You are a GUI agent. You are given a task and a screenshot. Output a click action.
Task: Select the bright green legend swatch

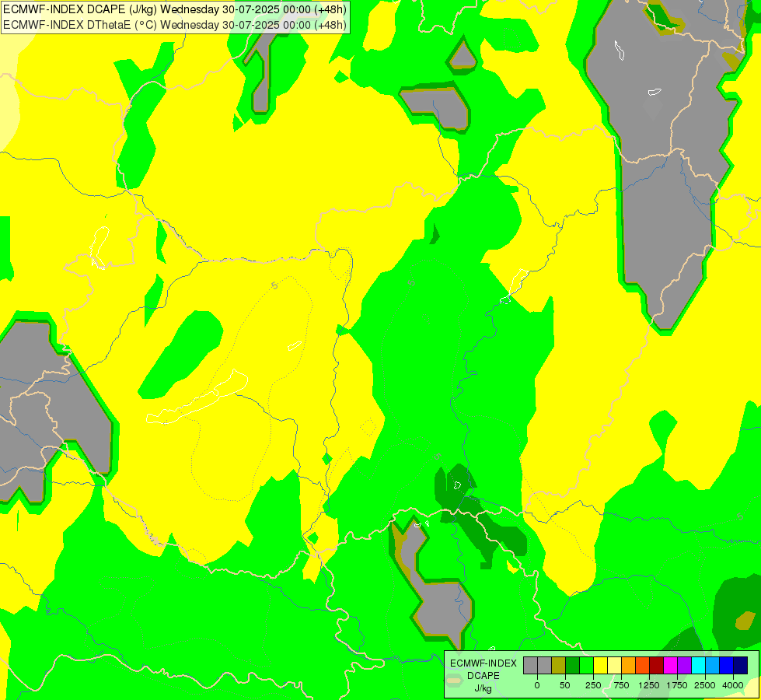[x=586, y=666]
